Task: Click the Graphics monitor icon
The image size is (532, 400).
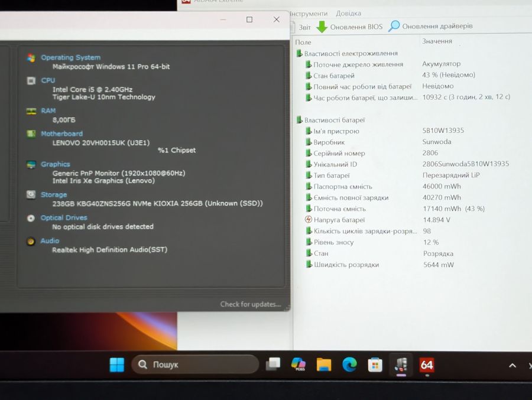Action: pyautogui.click(x=31, y=164)
